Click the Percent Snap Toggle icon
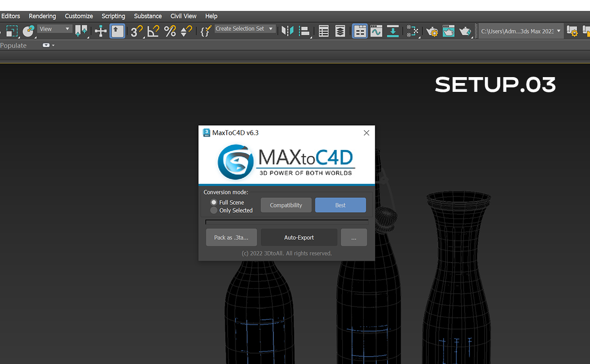This screenshot has width=590, height=364. [170, 31]
